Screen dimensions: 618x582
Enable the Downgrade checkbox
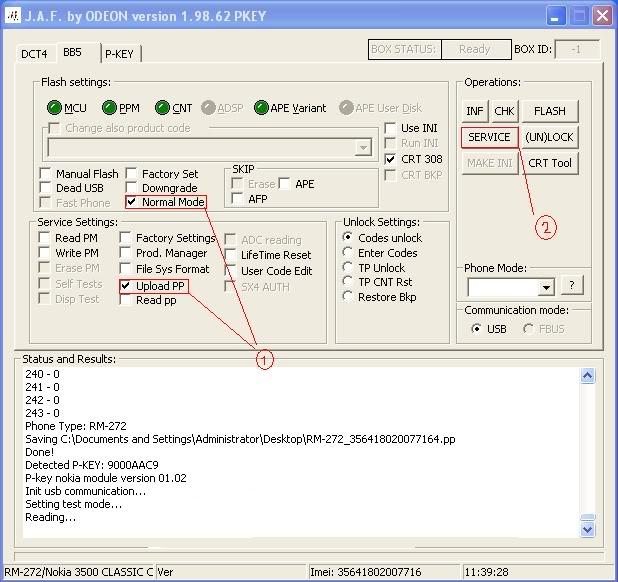131,188
